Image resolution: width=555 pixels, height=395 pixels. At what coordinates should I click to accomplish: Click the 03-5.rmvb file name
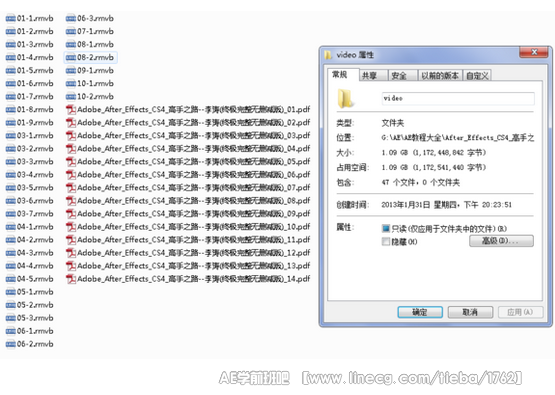coord(35,188)
